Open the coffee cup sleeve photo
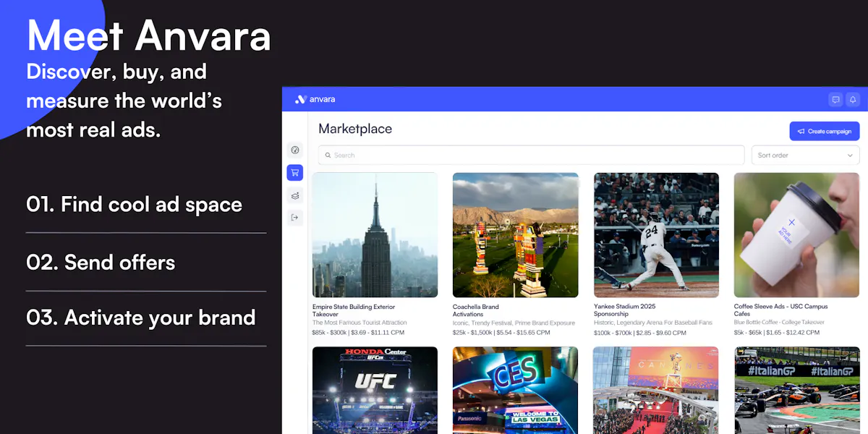Screen dimensions: 868x434 tap(796, 235)
